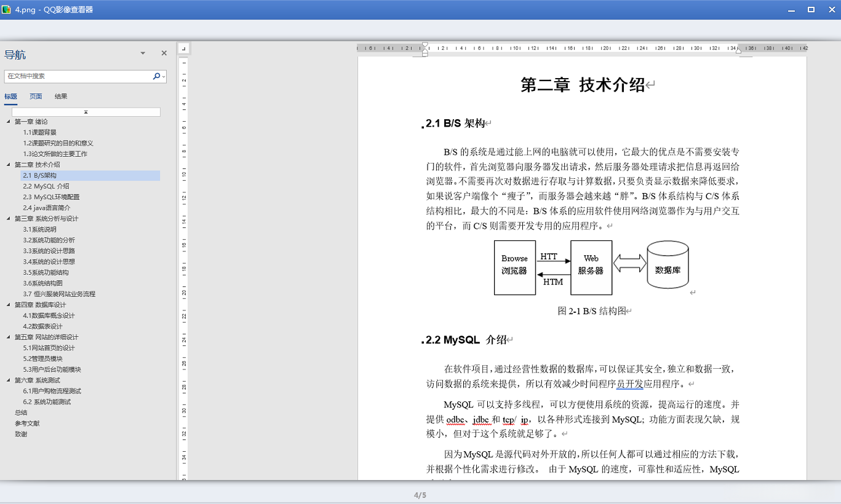Click the 第二章 技术介绍 chapter title in the document
This screenshot has width=841, height=504.
pos(583,85)
